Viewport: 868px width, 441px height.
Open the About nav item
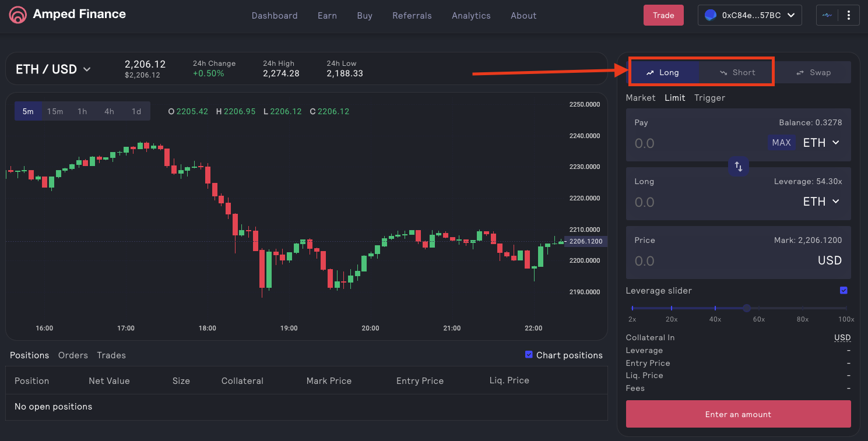523,16
